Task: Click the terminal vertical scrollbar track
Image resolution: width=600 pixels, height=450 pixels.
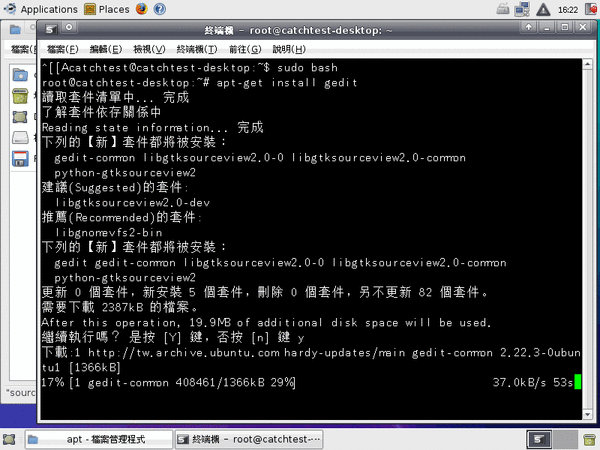Action: tap(588, 239)
